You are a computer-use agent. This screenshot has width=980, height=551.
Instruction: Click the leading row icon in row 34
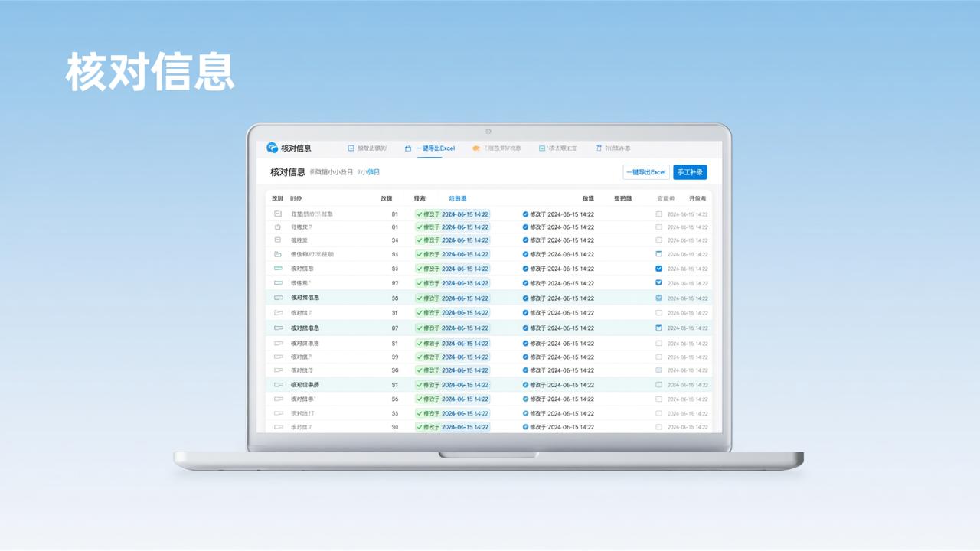point(278,240)
